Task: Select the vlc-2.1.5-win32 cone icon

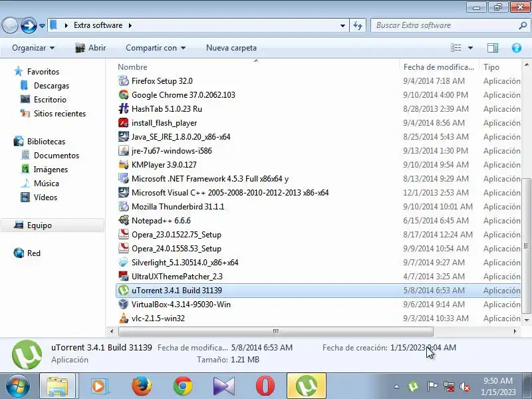Action: (x=124, y=319)
